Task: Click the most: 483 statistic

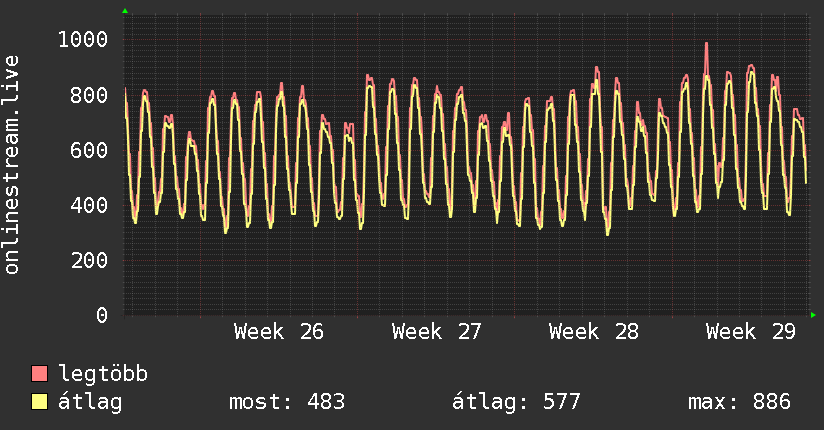Action: [287, 402]
